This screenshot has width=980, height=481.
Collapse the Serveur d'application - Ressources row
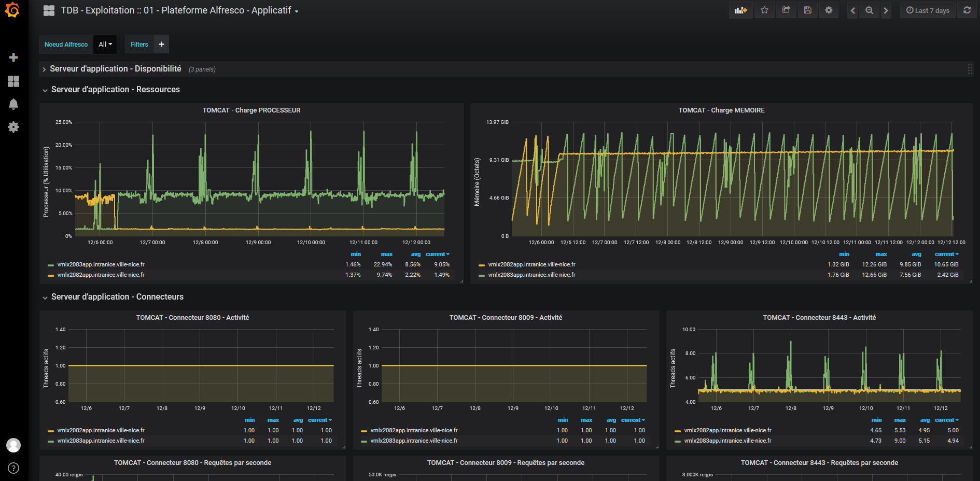(x=116, y=90)
